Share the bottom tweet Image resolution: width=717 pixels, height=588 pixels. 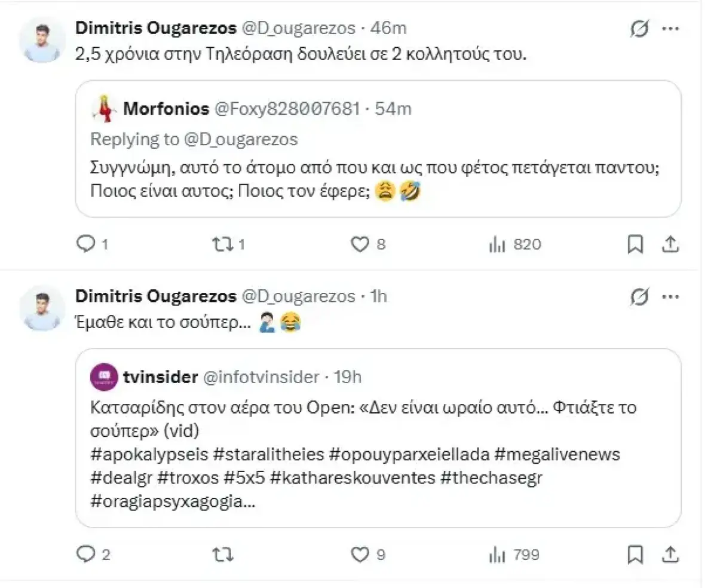(670, 554)
